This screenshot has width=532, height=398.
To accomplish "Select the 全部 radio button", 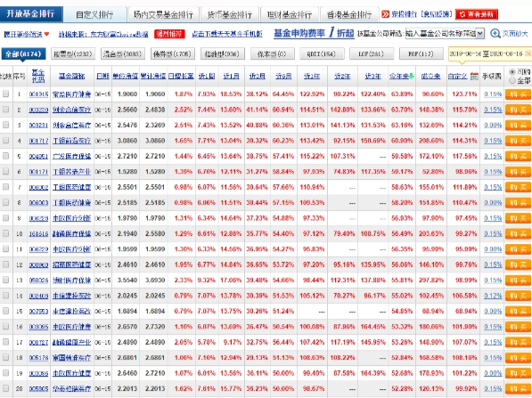I will point(512,80).
